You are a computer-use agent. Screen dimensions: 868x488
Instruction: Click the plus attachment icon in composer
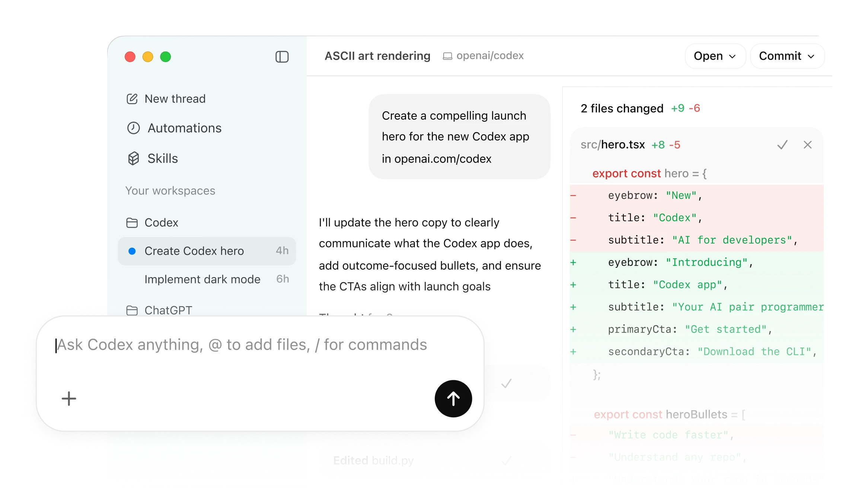point(69,399)
